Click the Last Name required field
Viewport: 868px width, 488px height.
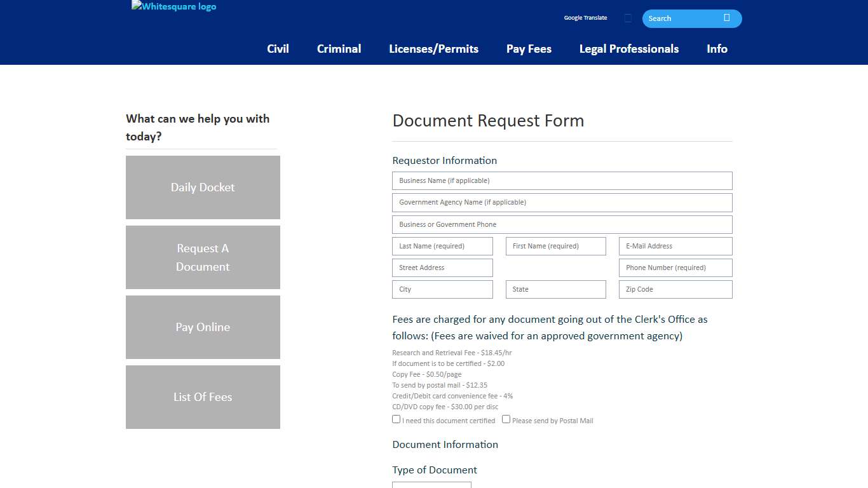click(x=442, y=246)
